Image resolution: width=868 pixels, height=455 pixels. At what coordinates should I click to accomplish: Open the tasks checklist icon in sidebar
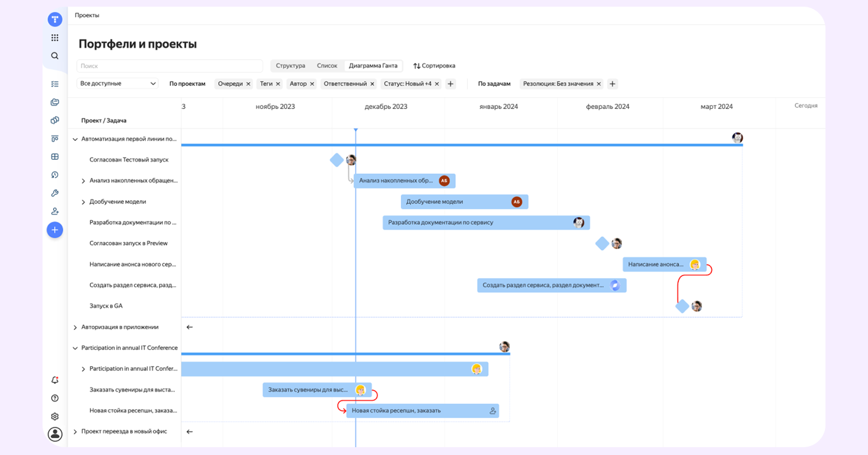55,84
